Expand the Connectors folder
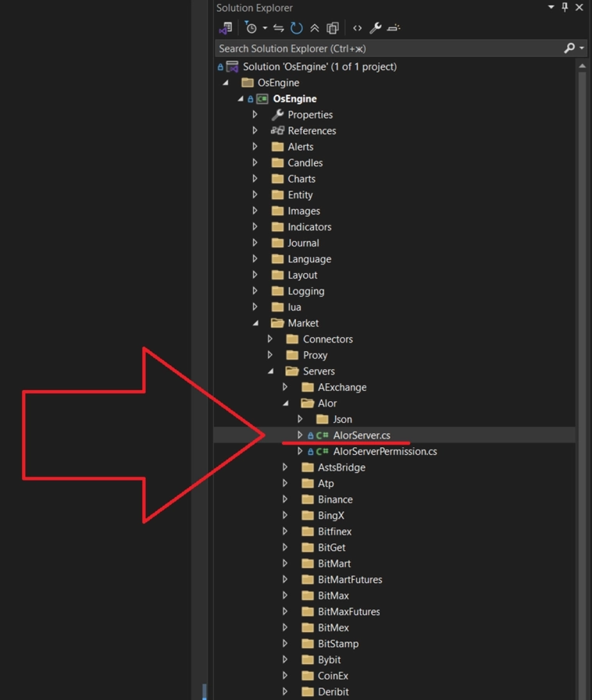 click(x=270, y=339)
